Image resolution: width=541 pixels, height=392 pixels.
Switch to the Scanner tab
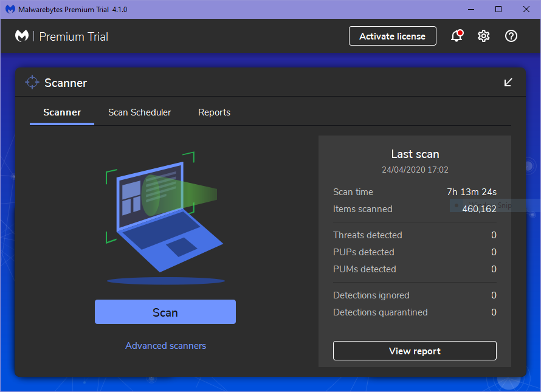62,112
